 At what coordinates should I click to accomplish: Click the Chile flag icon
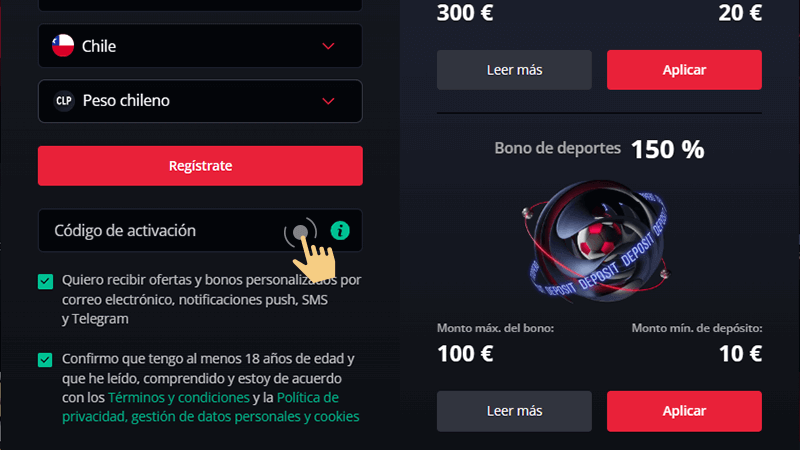pos(63,46)
